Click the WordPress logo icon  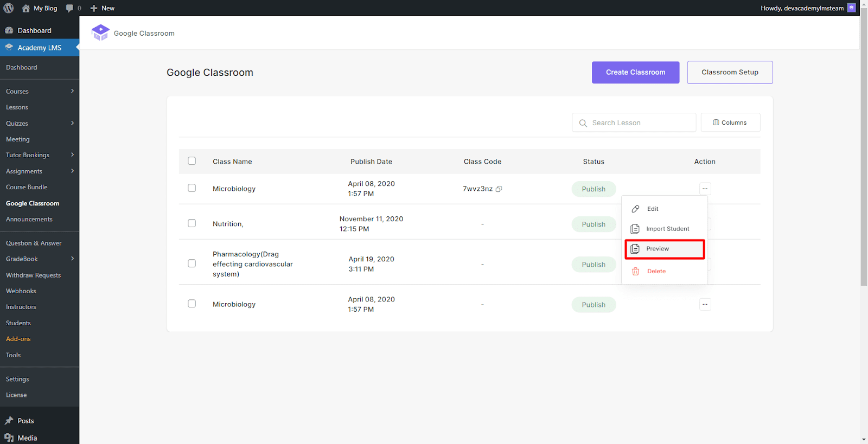[9, 8]
